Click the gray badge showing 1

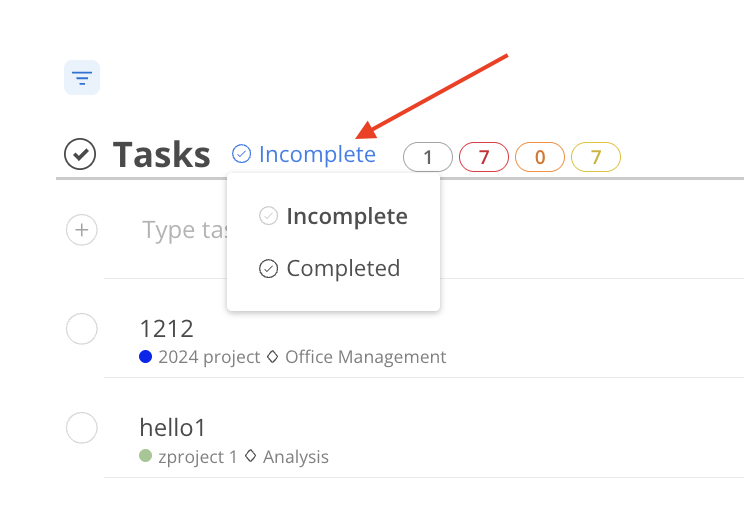(428, 157)
